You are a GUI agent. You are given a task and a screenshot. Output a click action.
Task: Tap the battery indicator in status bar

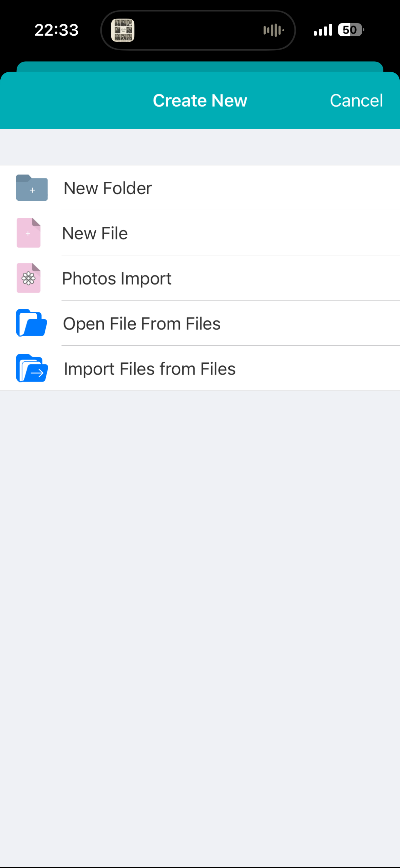coord(350,30)
